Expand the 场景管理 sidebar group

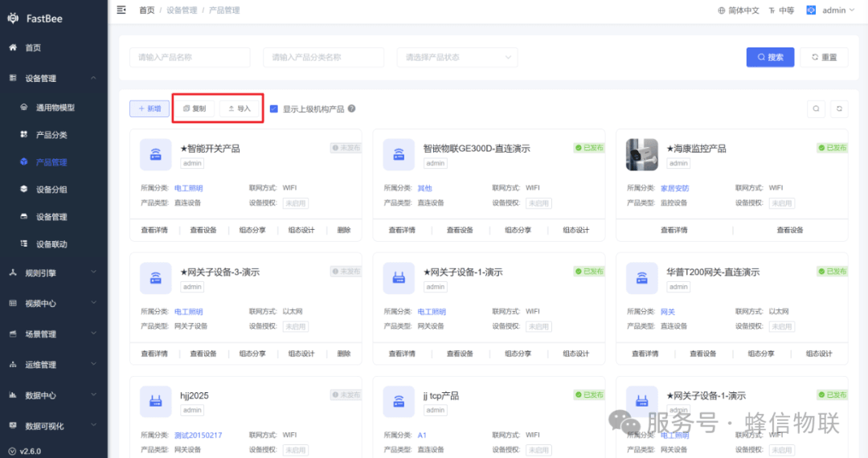(54, 334)
